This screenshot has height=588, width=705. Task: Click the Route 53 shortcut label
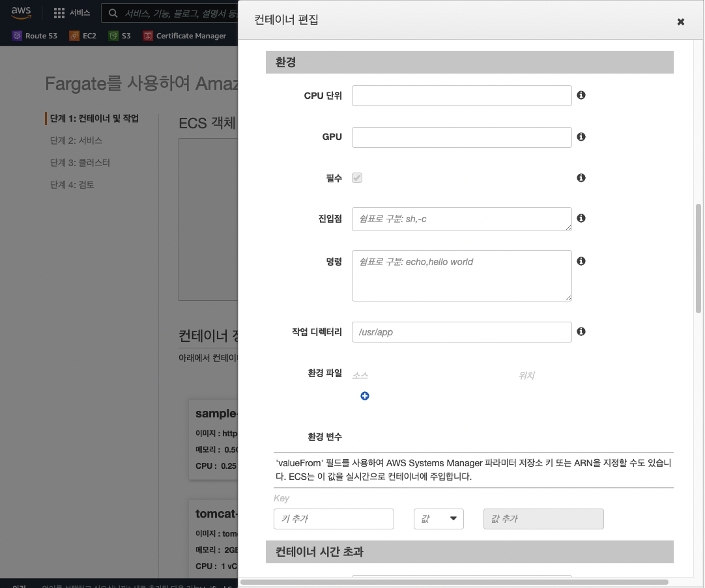[41, 36]
